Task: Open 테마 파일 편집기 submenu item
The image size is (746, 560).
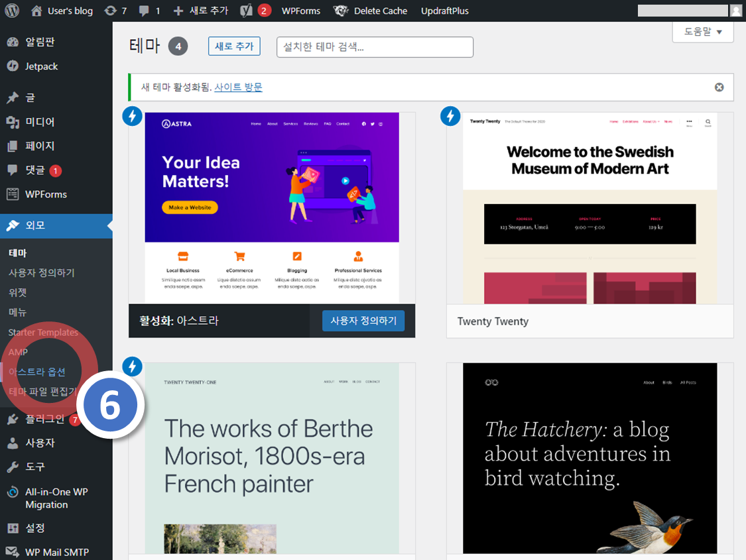Action: tap(42, 392)
